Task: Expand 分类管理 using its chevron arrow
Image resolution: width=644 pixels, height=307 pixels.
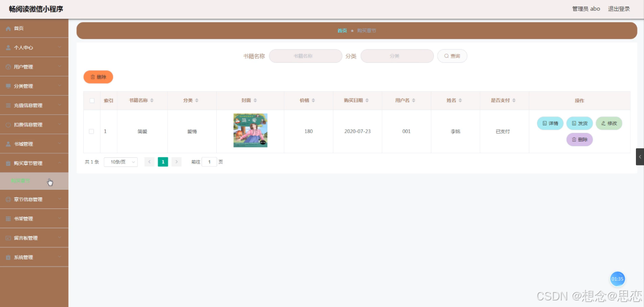Action: [x=60, y=86]
